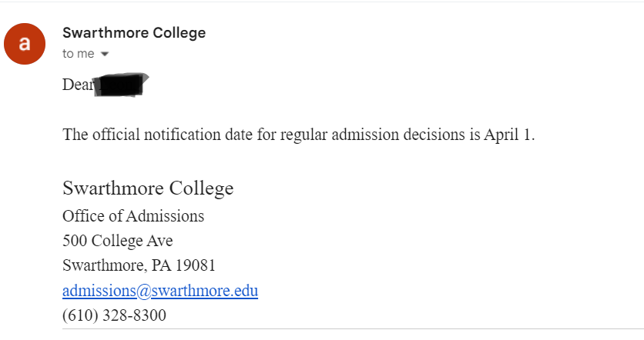The width and height of the screenshot is (644, 340).
Task: Click the "Office of Admissions" line
Action: [132, 216]
